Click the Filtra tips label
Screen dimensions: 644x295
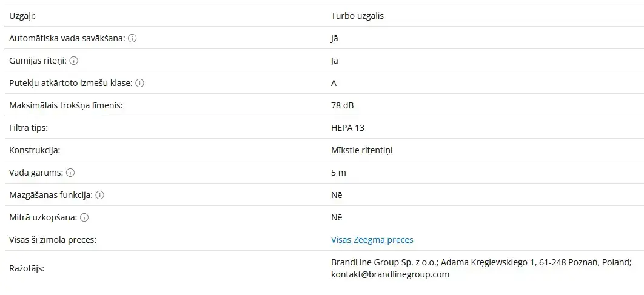pyautogui.click(x=29, y=128)
